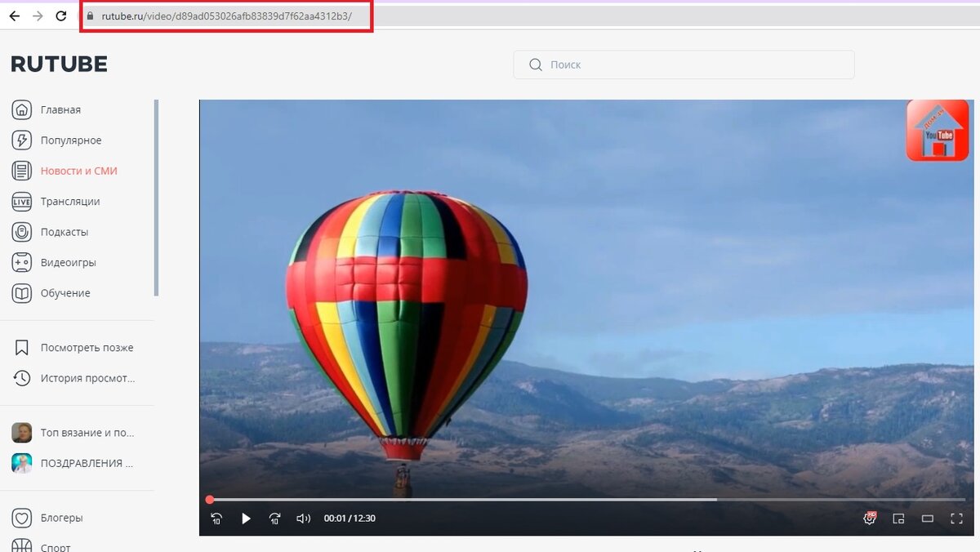The height and width of the screenshot is (552, 980).
Task: Open История просмот... history link
Action: coord(88,378)
